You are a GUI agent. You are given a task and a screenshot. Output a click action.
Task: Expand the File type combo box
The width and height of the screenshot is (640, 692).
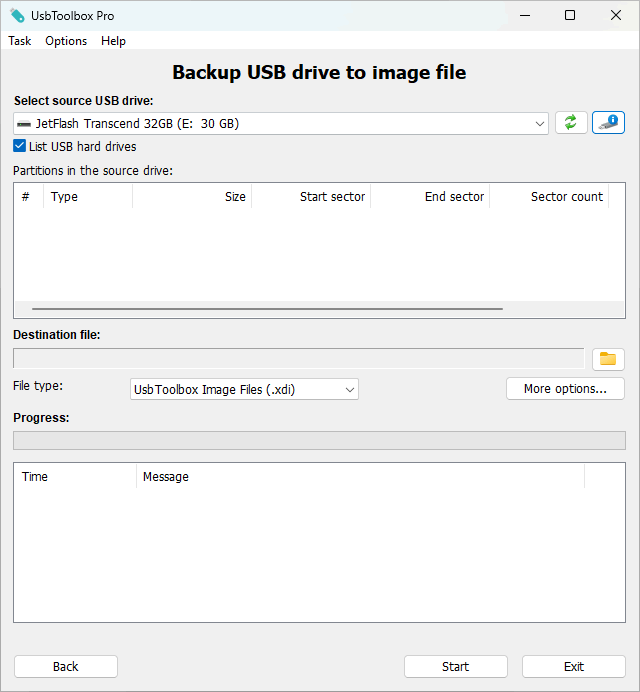click(x=244, y=389)
